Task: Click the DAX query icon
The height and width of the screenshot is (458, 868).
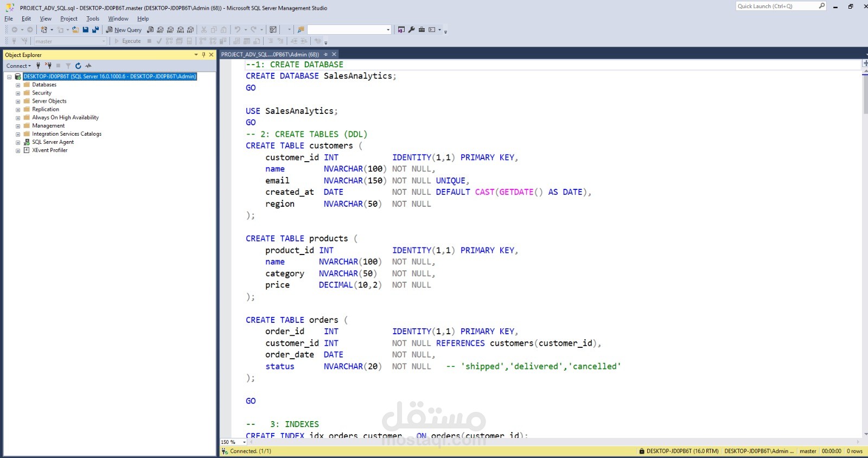Action: tap(190, 29)
